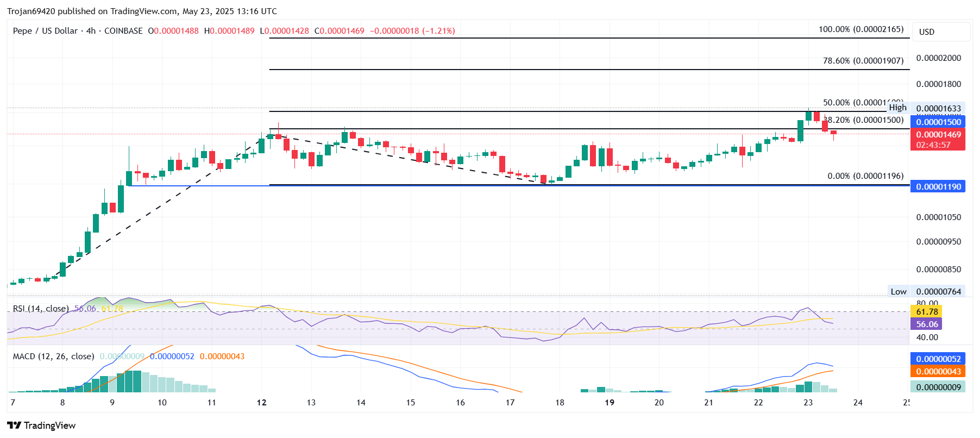The height and width of the screenshot is (438, 980).
Task: Click date 18 on the time axis
Action: [x=560, y=403]
